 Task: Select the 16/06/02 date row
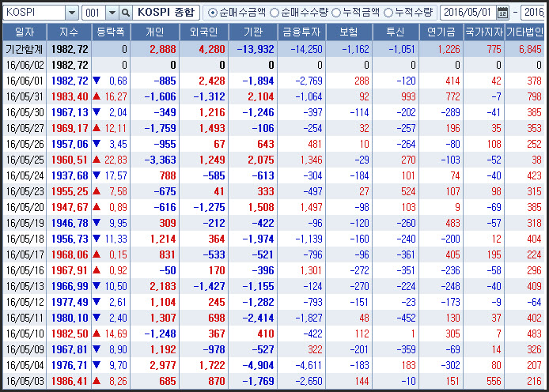pos(274,65)
